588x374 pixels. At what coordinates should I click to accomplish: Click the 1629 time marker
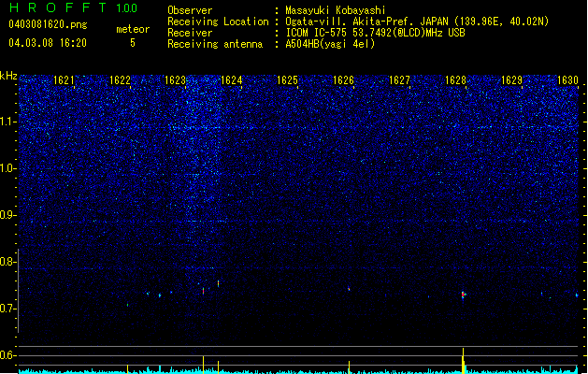511,80
